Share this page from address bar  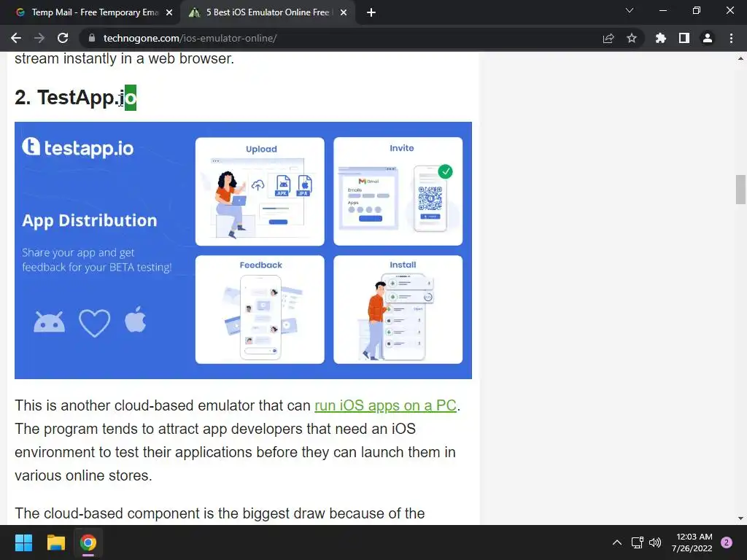click(608, 38)
